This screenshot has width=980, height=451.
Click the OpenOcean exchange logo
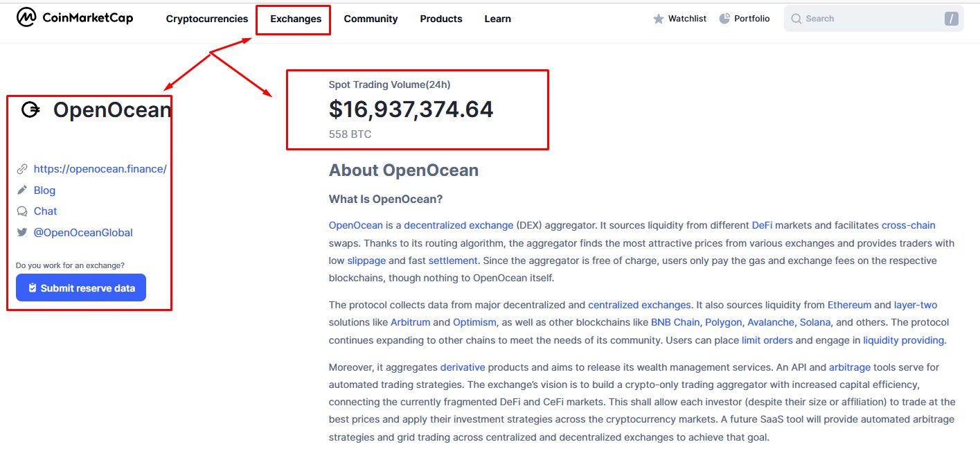coord(30,109)
